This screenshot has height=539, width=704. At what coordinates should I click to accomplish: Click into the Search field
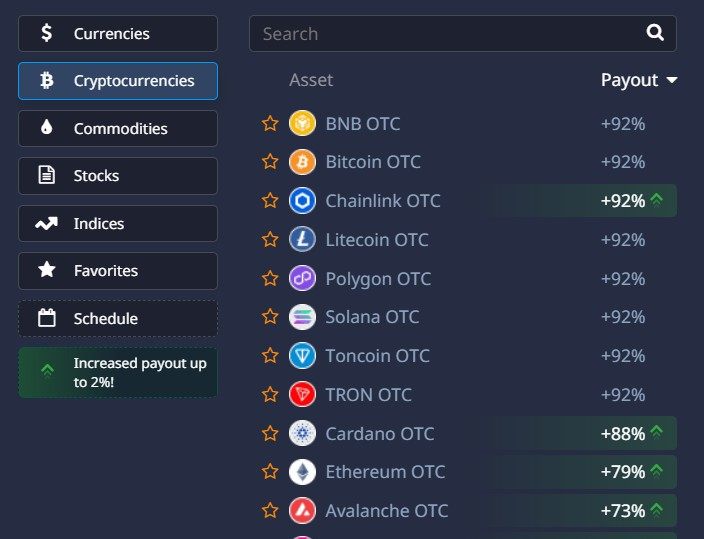point(440,34)
